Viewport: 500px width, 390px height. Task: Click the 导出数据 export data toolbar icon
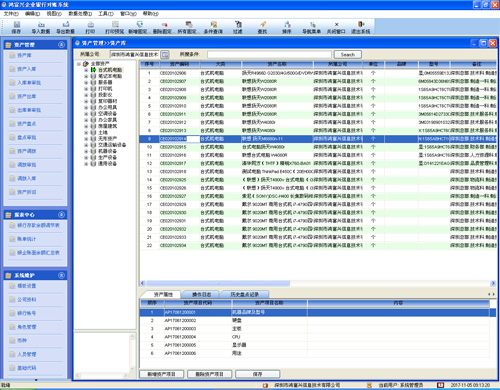(x=66, y=24)
